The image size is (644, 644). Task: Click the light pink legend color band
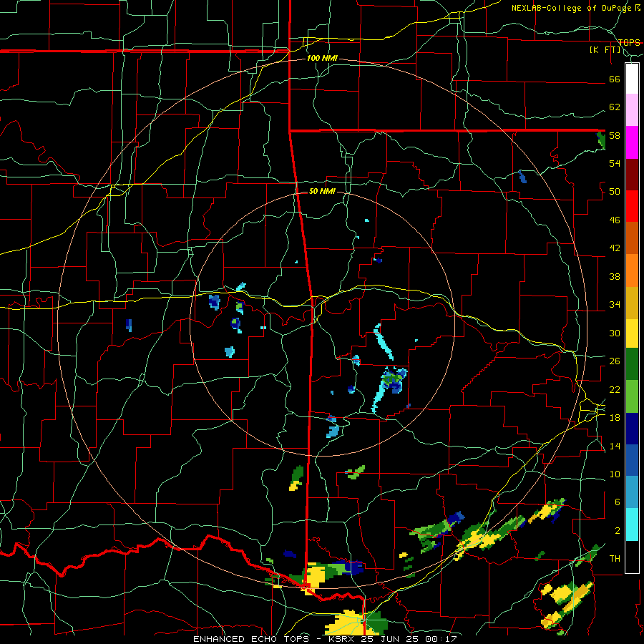[x=632, y=110]
